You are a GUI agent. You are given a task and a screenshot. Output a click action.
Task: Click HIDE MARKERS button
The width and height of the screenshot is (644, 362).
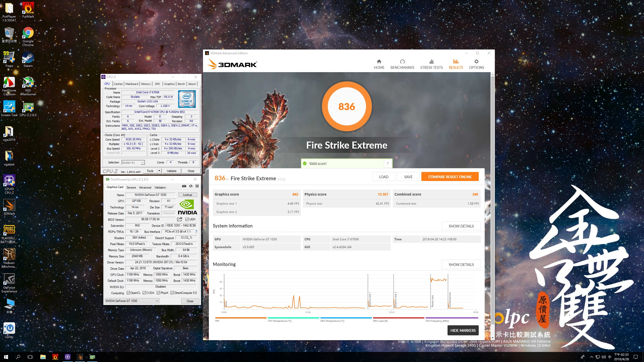[463, 330]
